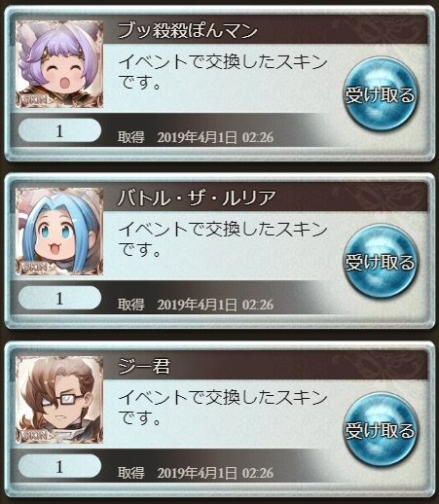
Task: Tap the SKIN tag on Lyria's icon
Action: click(35, 268)
